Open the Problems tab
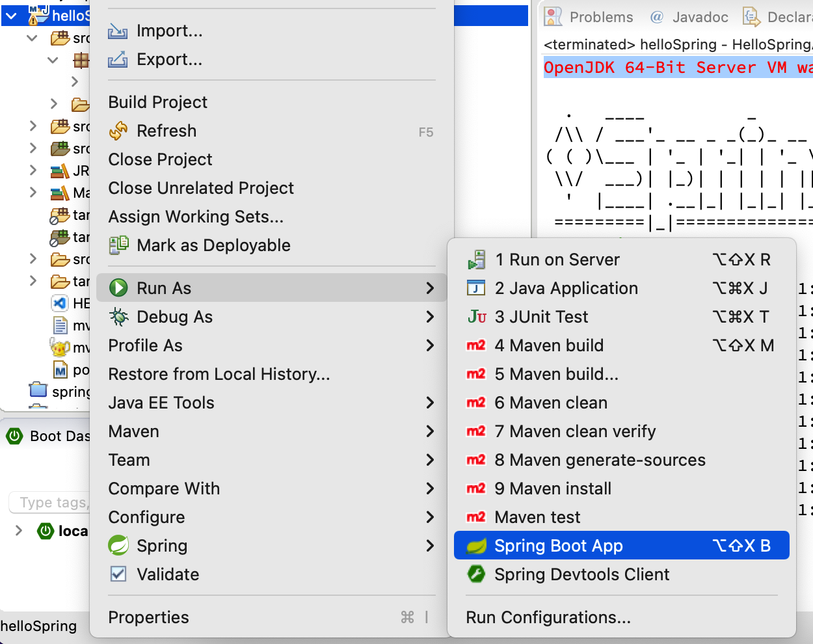813x644 pixels. (589, 18)
